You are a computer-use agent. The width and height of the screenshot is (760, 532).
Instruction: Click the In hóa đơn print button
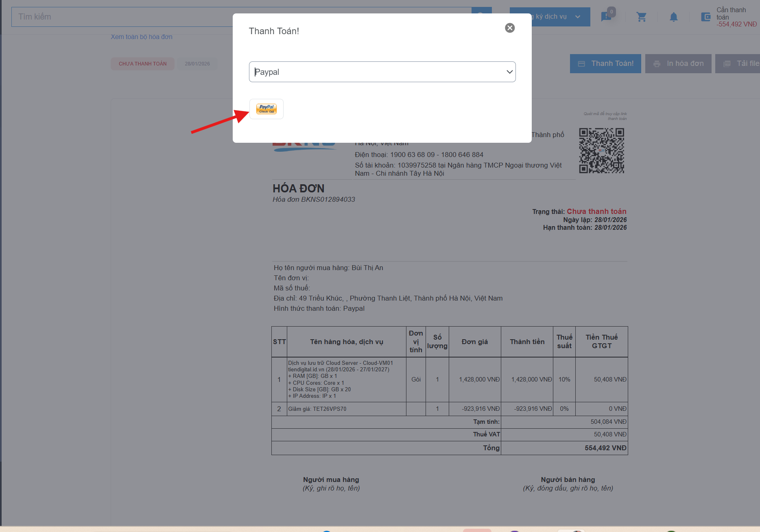(x=678, y=64)
